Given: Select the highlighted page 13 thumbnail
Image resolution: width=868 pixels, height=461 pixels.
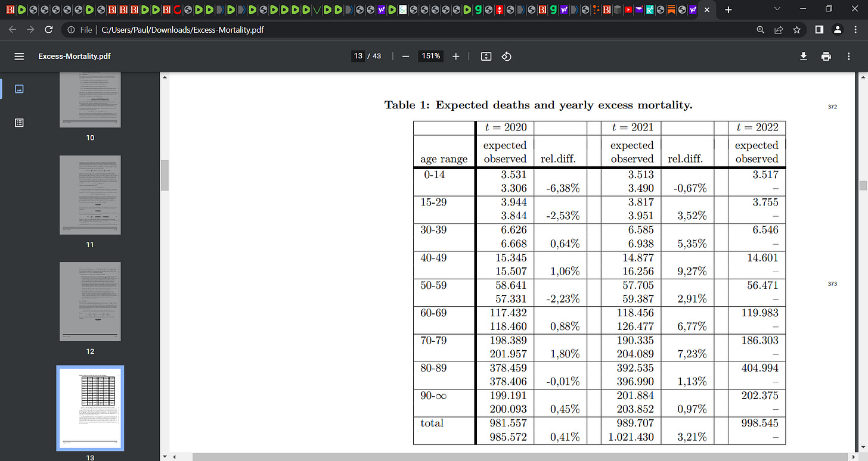Looking at the screenshot, I should (90, 409).
